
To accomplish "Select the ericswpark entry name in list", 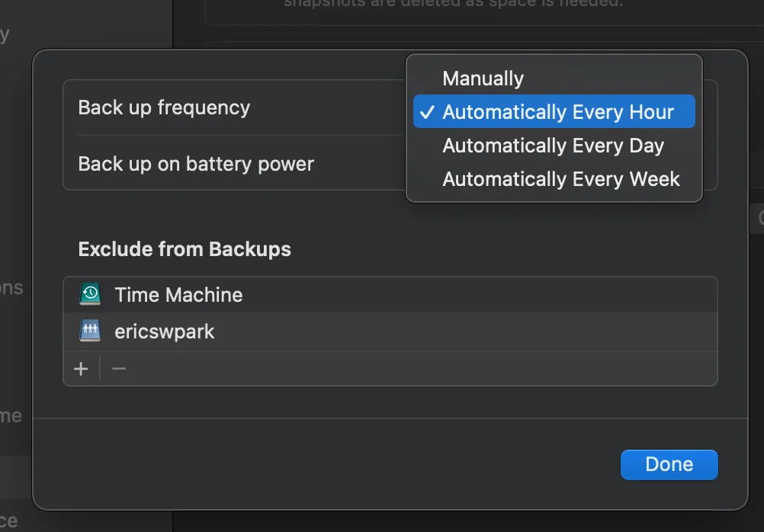I will coord(165,332).
